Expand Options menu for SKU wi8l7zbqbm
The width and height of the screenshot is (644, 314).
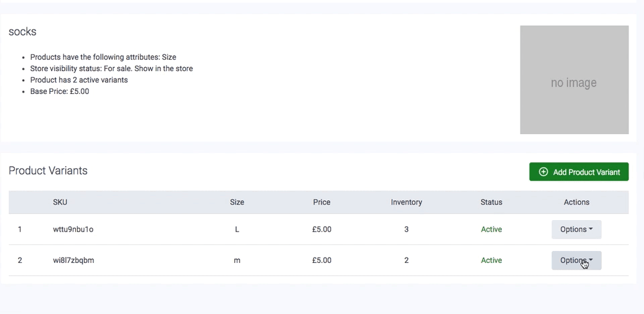click(x=576, y=260)
